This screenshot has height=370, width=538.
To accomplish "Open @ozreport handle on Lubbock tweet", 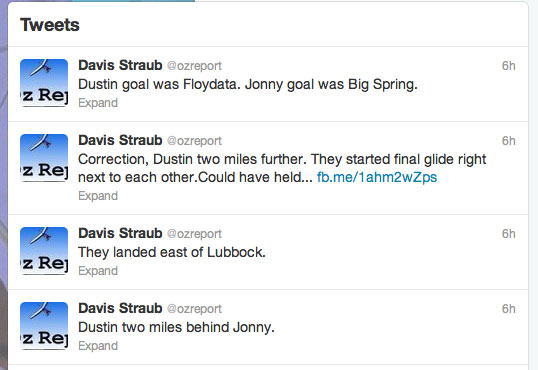I will (x=194, y=234).
